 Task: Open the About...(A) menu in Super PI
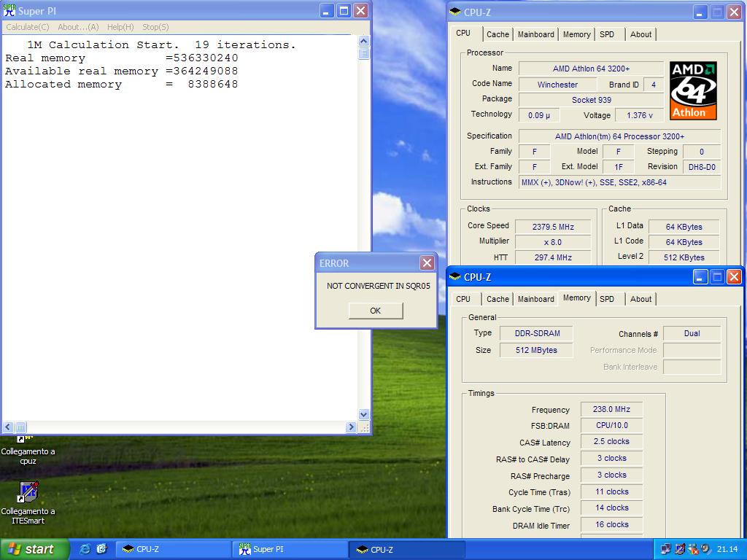click(x=78, y=27)
